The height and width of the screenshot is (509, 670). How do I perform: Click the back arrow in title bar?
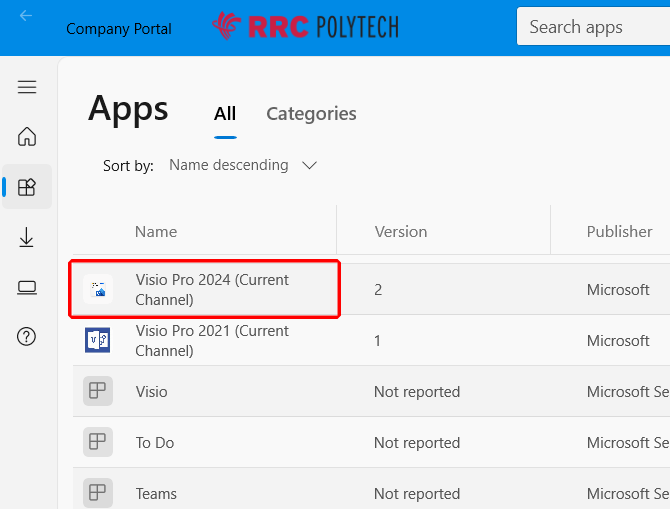(x=26, y=16)
